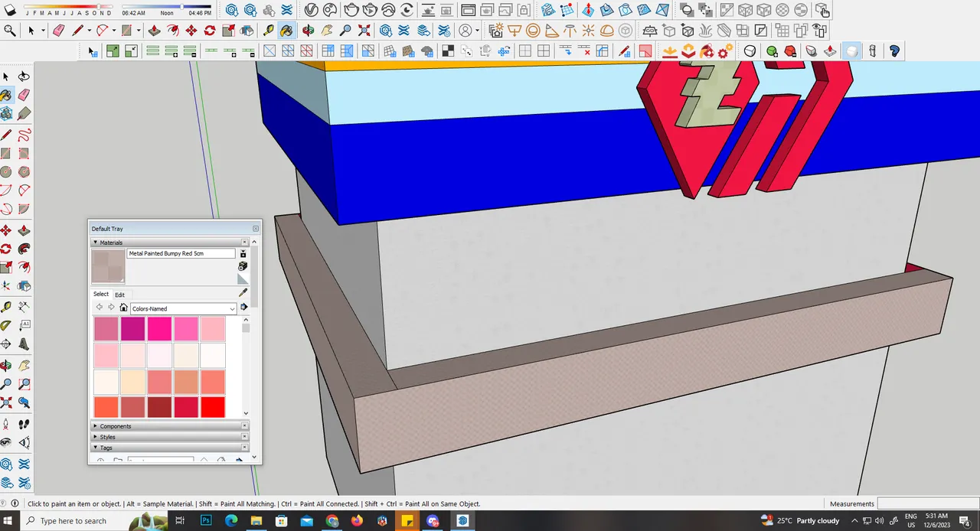Open the Colors-Named library dropdown
Viewport: 980px width, 531px height.
pos(183,308)
